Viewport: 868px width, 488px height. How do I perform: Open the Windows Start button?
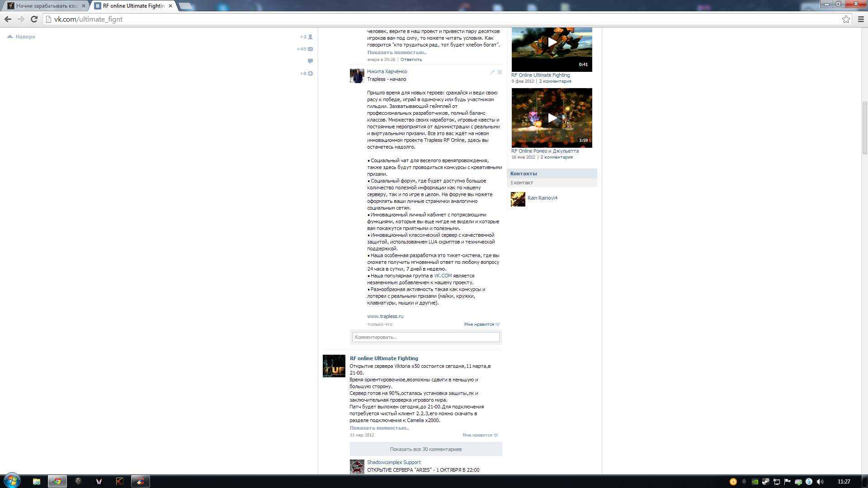coord(12,481)
